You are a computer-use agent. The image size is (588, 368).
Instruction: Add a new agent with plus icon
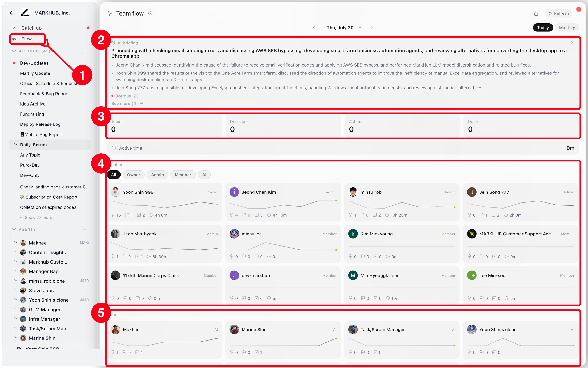(x=85, y=229)
